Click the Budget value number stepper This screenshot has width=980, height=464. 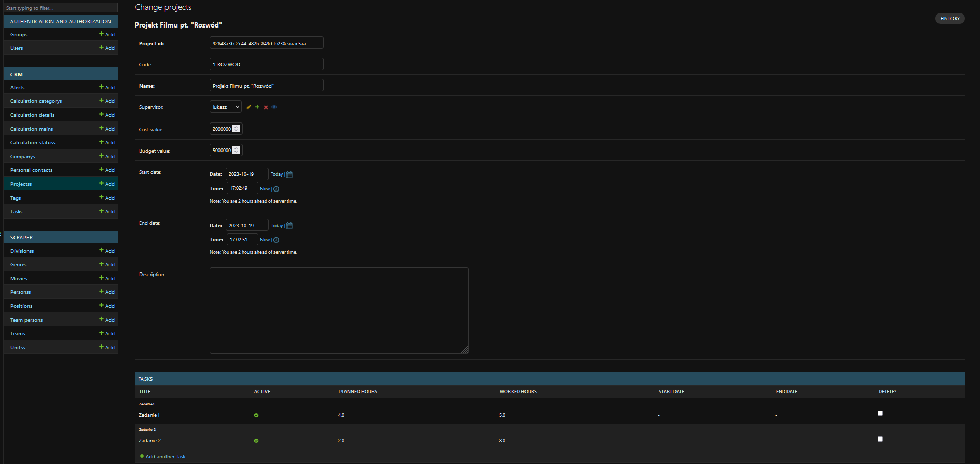coord(236,150)
